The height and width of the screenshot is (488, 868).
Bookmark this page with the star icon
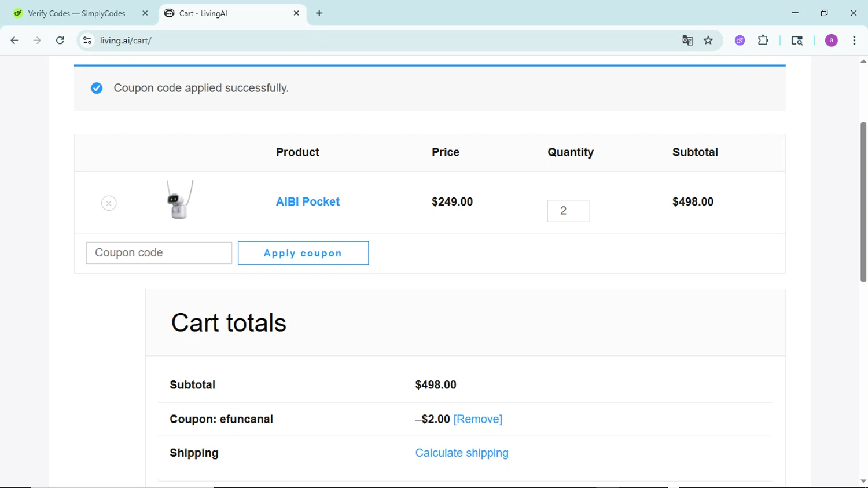[708, 41]
